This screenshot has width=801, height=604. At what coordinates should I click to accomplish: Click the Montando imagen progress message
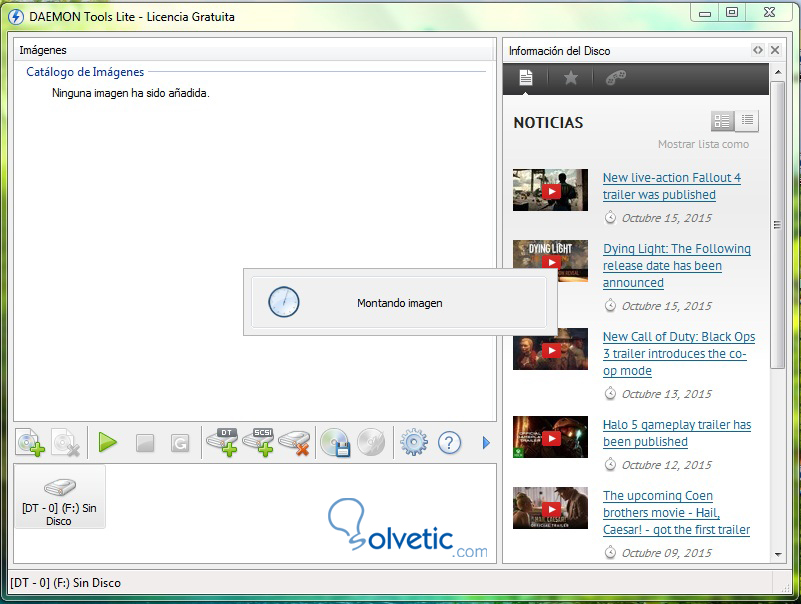click(399, 303)
